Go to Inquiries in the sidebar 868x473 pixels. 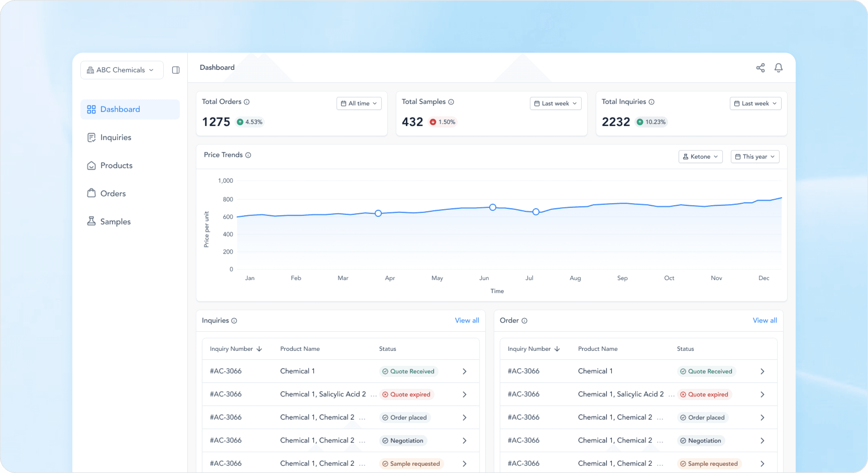pos(116,137)
